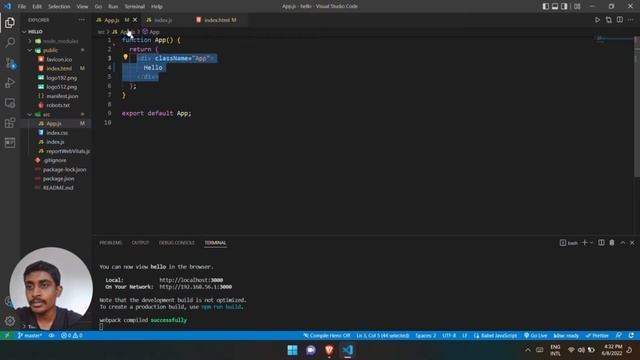Screen dimensions: 640x360
Task: Toggle Compile Hero Off in status bar
Action: (x=327, y=336)
